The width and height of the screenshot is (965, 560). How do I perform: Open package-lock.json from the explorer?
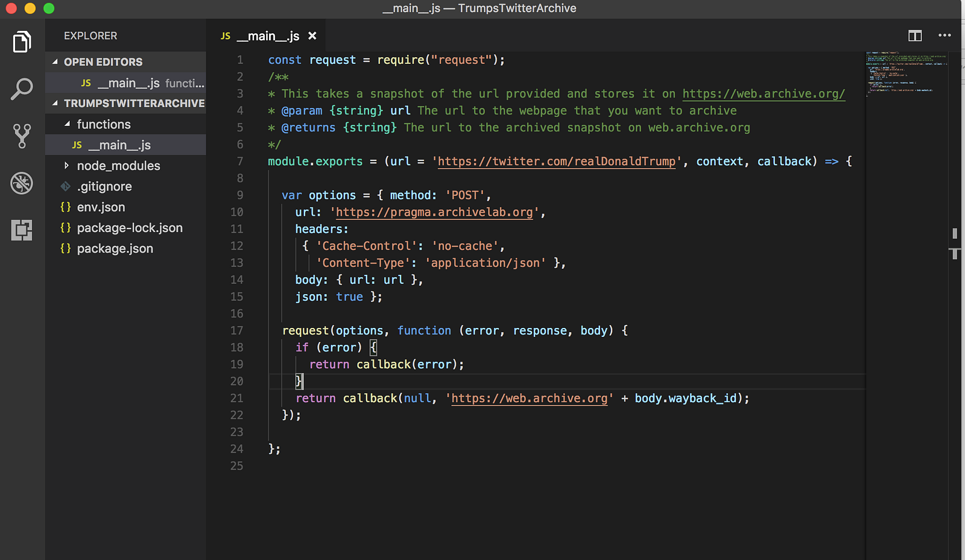coord(129,228)
